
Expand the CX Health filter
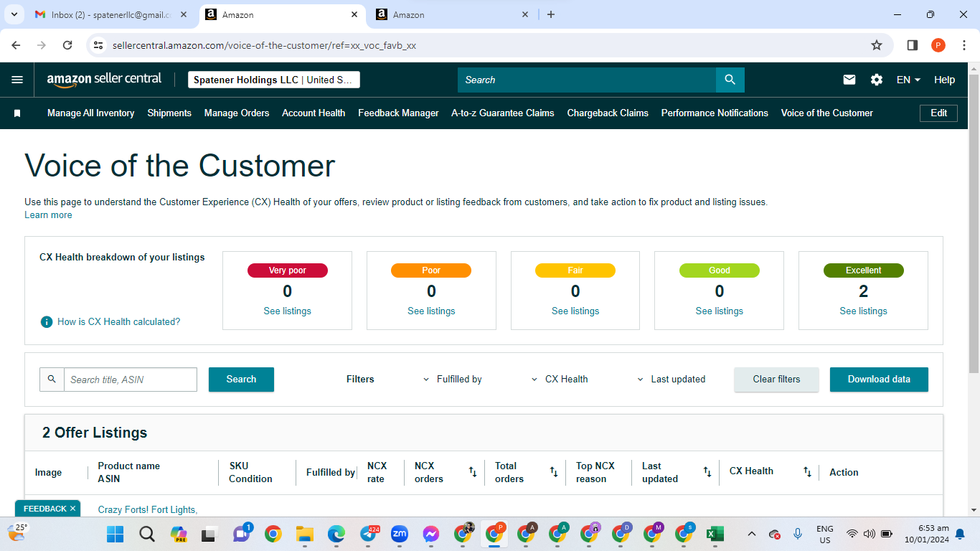click(559, 380)
